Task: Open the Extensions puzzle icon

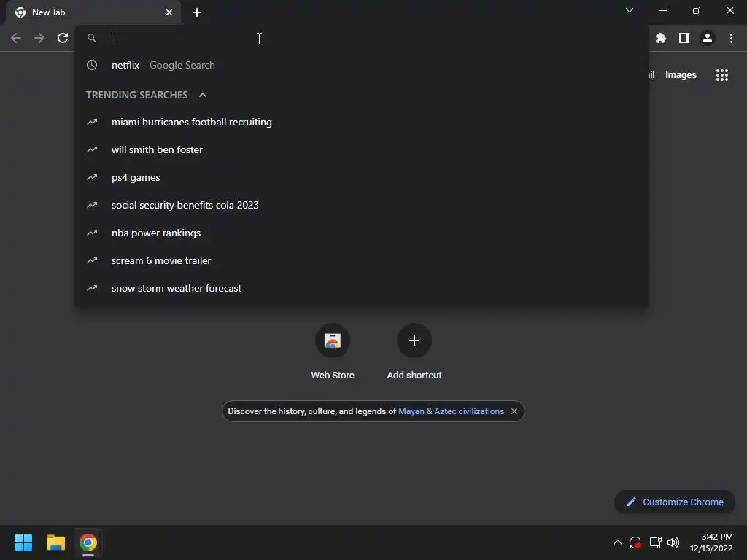Action: pyautogui.click(x=661, y=38)
